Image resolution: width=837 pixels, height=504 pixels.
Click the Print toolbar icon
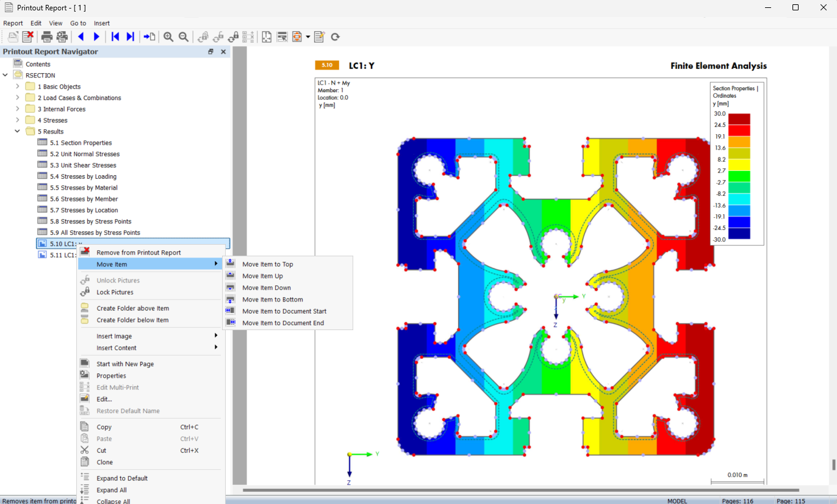(46, 37)
